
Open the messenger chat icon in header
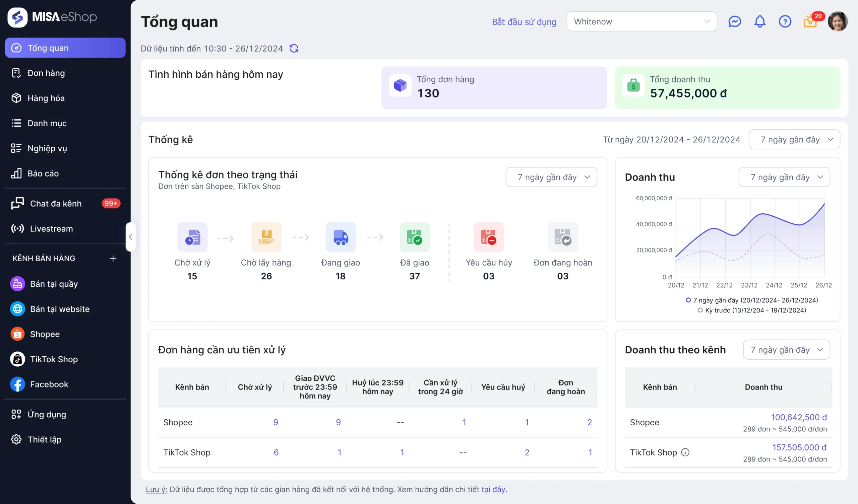(734, 21)
